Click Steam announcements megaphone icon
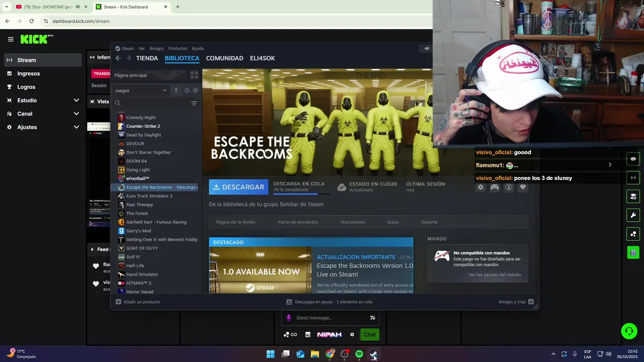 coord(427,48)
